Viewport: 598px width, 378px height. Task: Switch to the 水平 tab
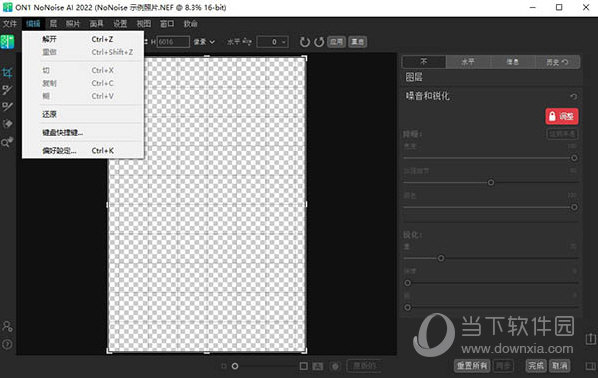coord(468,62)
